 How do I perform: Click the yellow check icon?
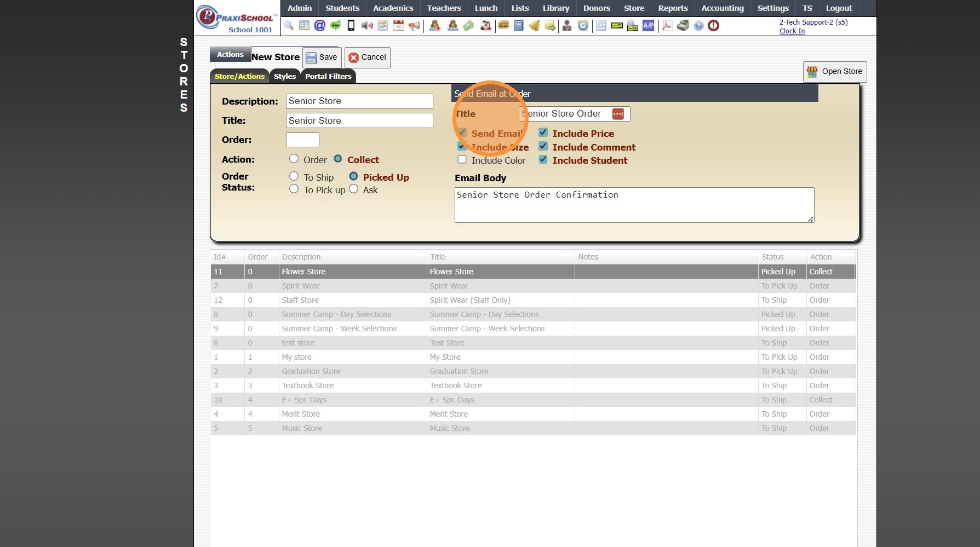[617, 26]
